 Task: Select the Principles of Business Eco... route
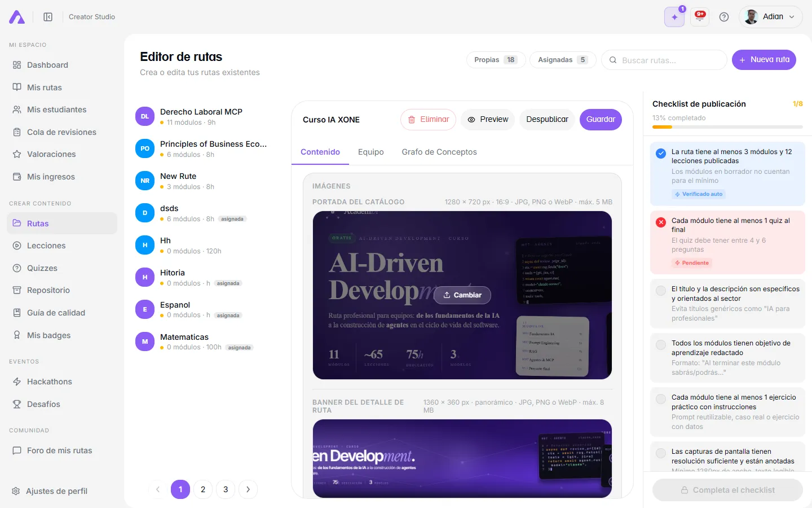point(204,148)
